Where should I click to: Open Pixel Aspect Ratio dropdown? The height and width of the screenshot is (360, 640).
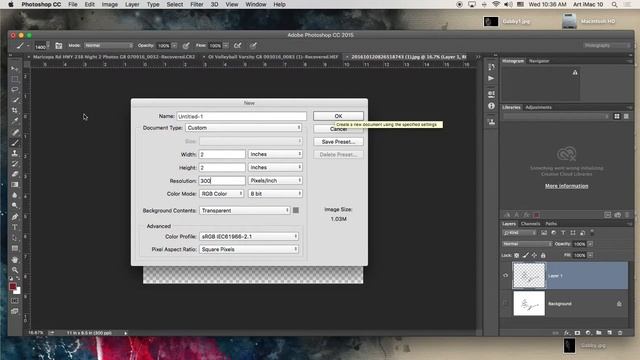pos(249,249)
